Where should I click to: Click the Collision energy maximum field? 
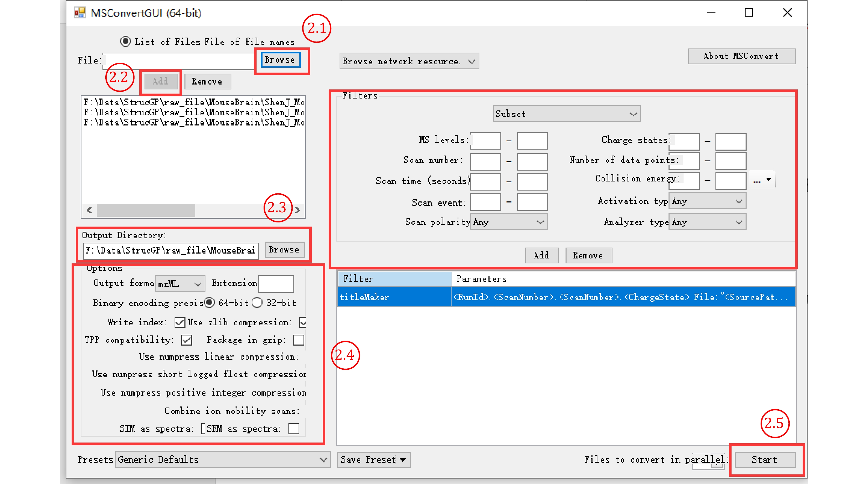tap(731, 181)
